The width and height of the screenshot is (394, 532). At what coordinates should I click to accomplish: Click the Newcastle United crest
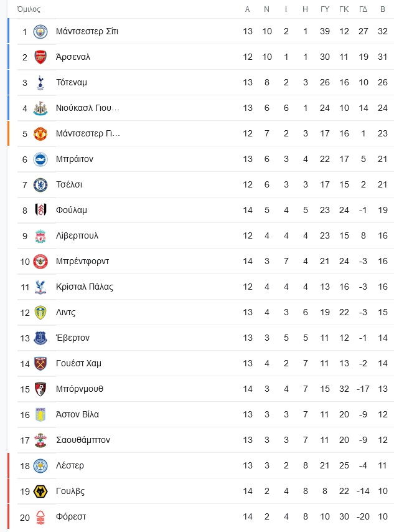pos(40,108)
